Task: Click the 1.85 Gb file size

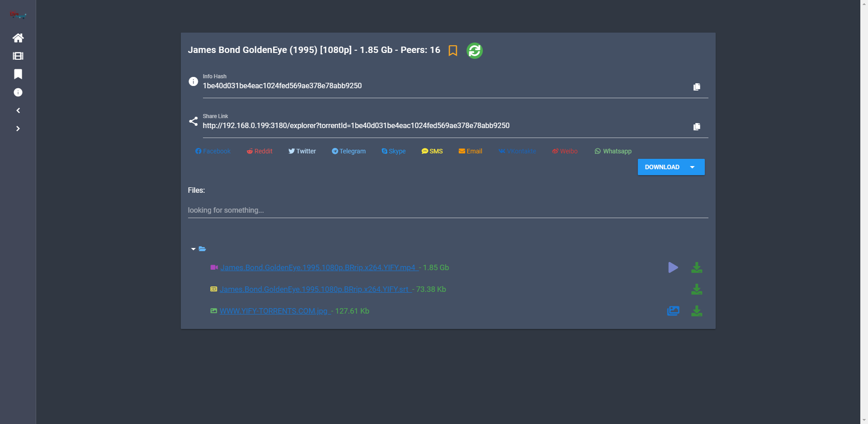Action: point(436,267)
